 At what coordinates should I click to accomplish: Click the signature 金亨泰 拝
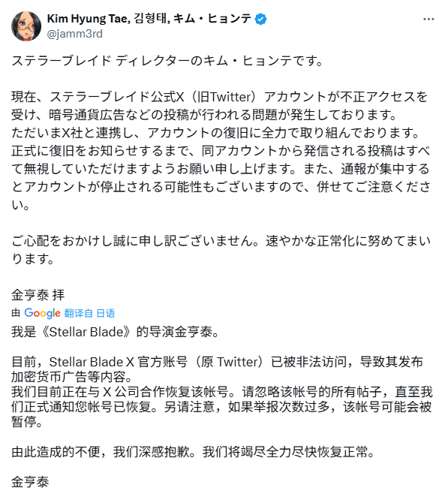(x=38, y=295)
